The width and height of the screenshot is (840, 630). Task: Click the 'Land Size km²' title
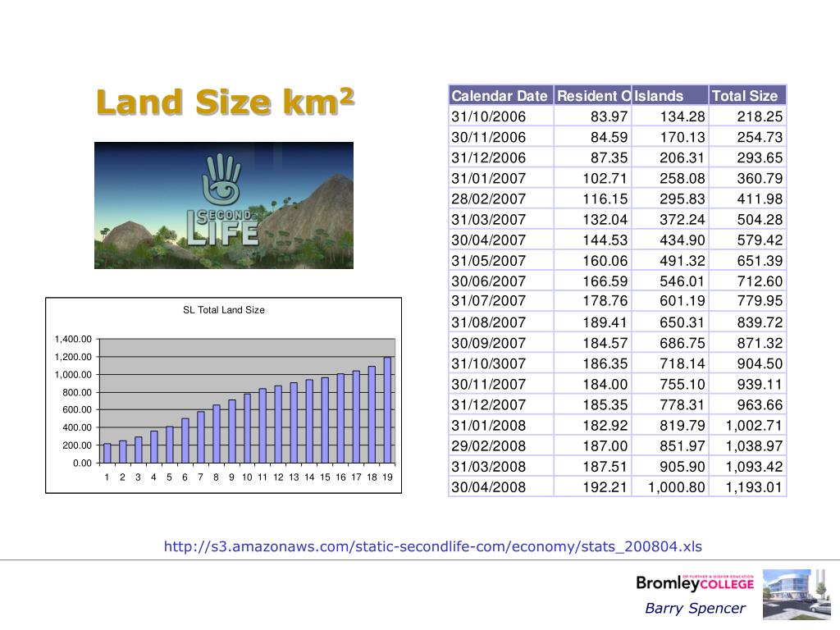225,102
